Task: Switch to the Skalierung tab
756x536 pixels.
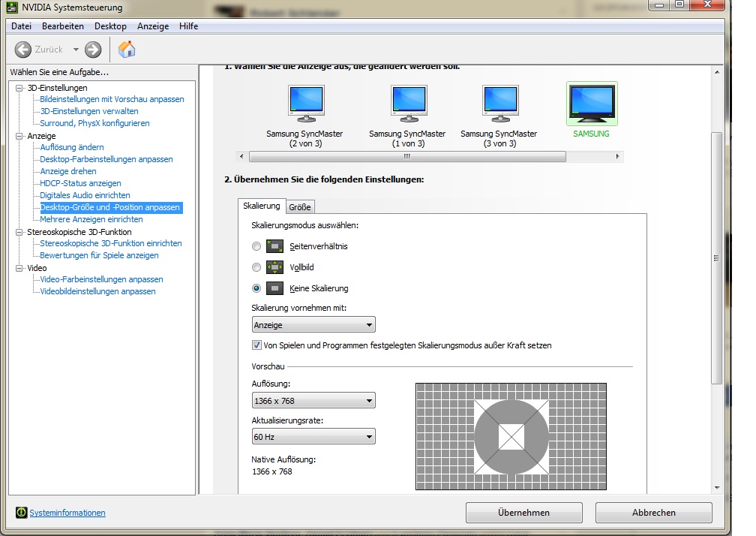Action: [x=261, y=206]
